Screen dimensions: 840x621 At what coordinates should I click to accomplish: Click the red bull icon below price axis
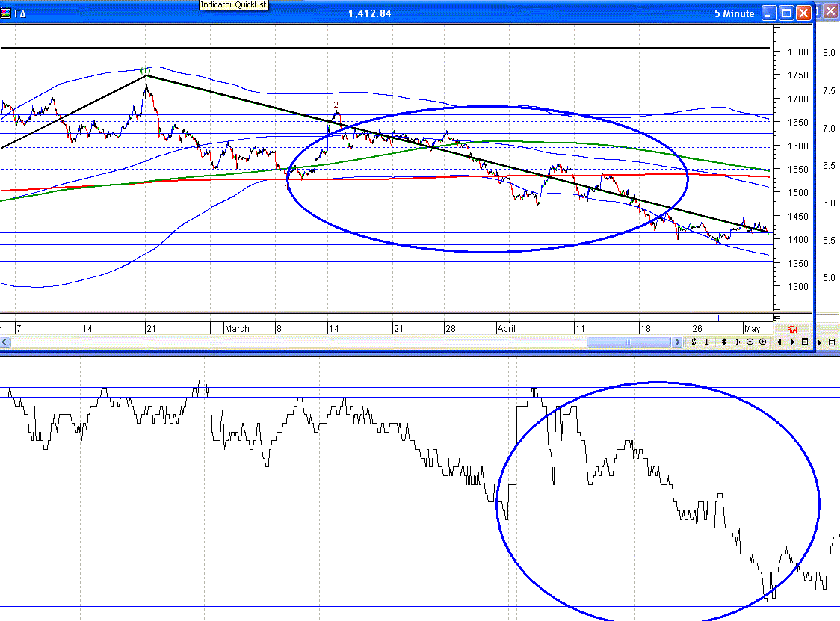791,329
